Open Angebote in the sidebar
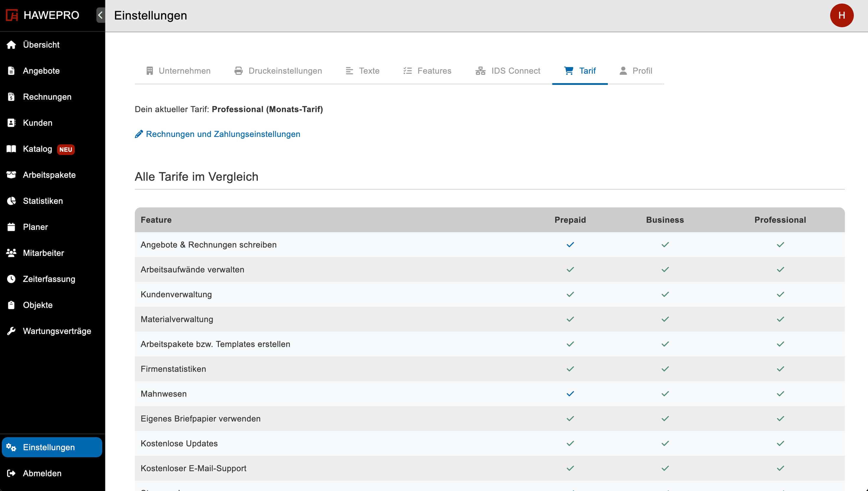Viewport: 868px width, 491px height. [41, 71]
